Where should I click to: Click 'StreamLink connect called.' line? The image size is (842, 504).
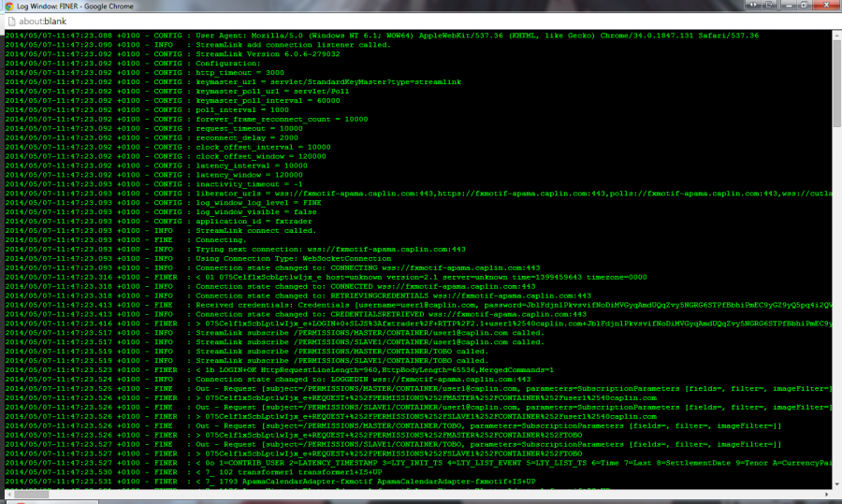tap(161, 231)
